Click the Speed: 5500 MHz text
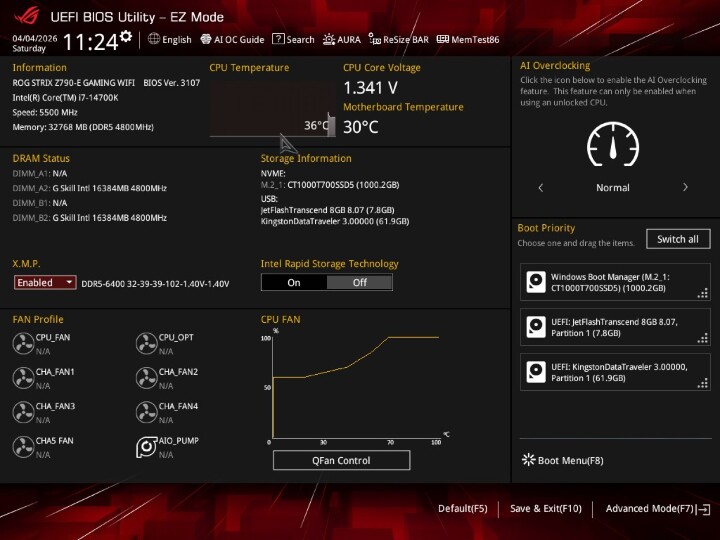 tap(45, 112)
